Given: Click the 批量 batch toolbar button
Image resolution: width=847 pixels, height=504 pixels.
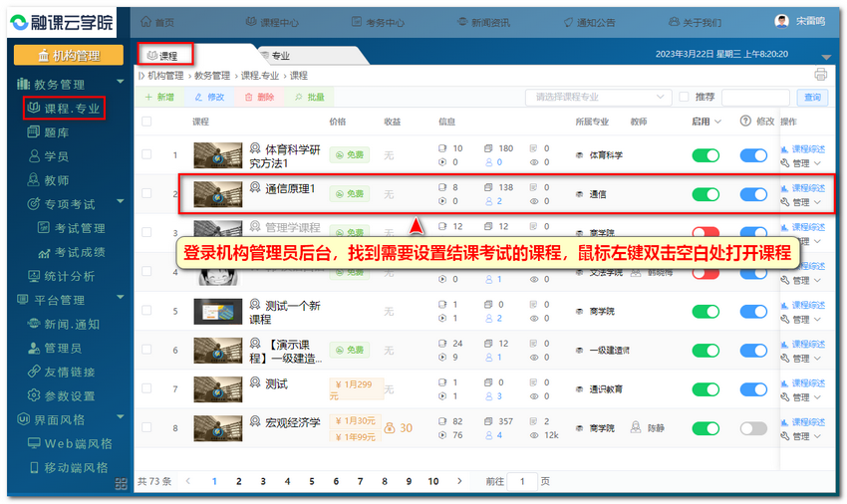Looking at the screenshot, I should (310, 97).
